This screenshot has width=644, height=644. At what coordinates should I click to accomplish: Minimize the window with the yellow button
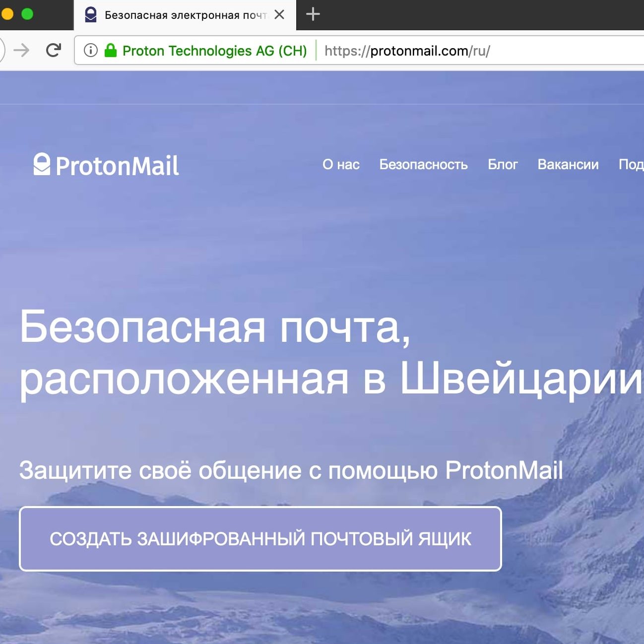click(x=7, y=14)
